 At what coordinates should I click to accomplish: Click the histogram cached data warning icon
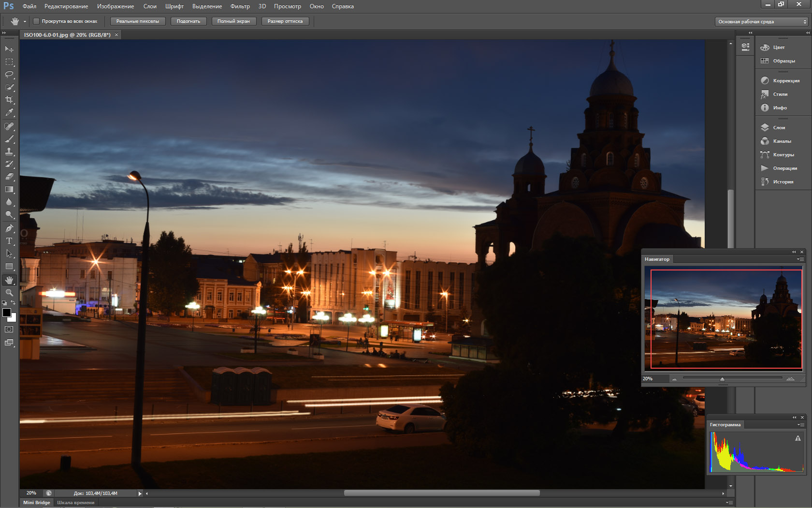tap(797, 438)
